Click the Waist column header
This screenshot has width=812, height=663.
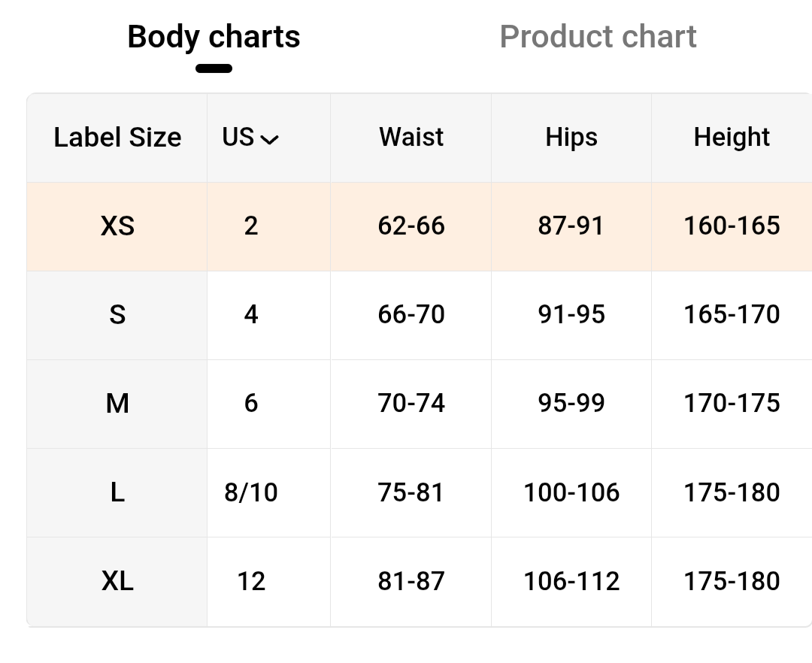411,138
